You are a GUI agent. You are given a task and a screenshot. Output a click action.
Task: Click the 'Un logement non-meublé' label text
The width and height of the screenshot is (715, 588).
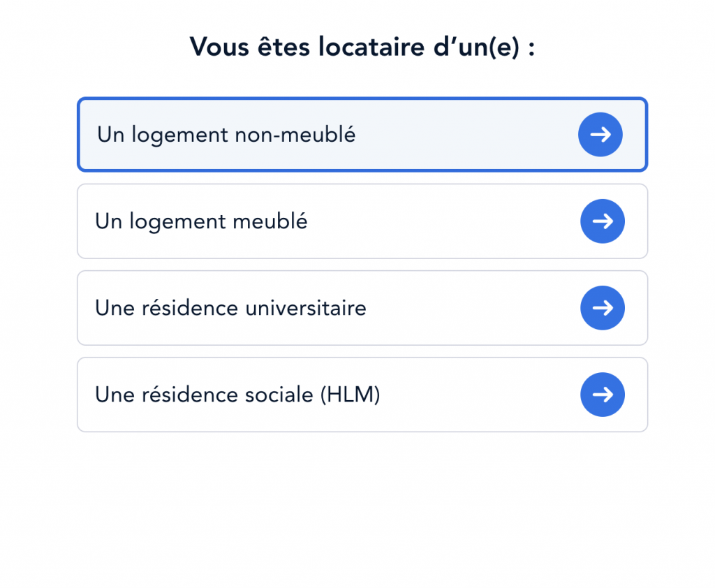226,134
